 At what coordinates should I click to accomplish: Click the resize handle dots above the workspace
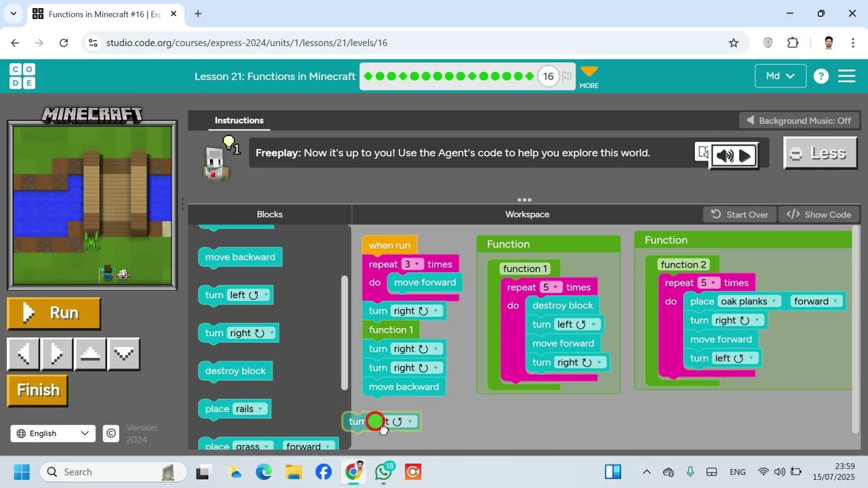[x=524, y=200]
